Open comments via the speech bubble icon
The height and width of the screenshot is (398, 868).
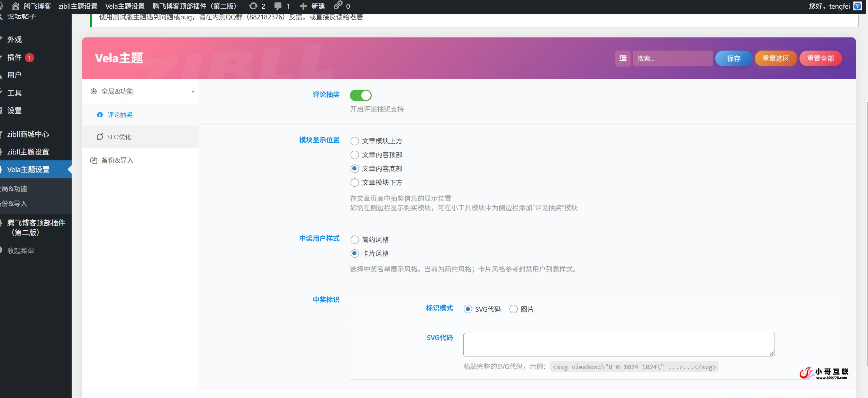coord(278,6)
